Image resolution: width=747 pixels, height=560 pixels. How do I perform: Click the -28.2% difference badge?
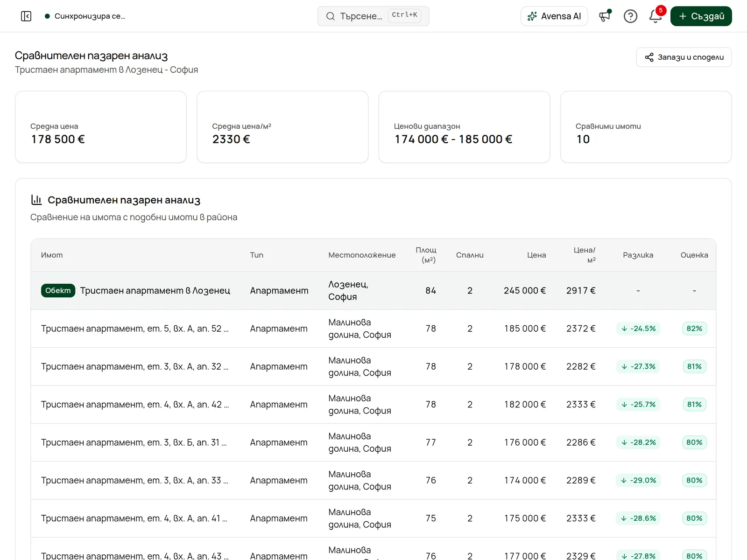[638, 442]
